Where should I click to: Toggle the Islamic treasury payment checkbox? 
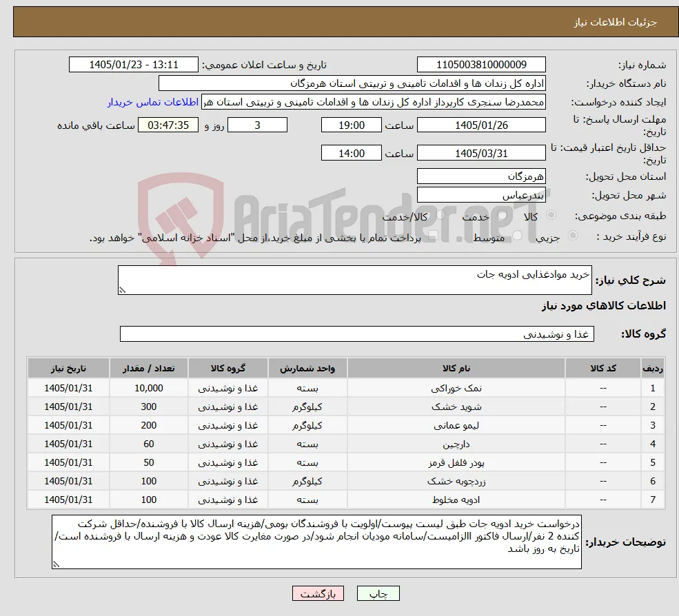click(432, 236)
